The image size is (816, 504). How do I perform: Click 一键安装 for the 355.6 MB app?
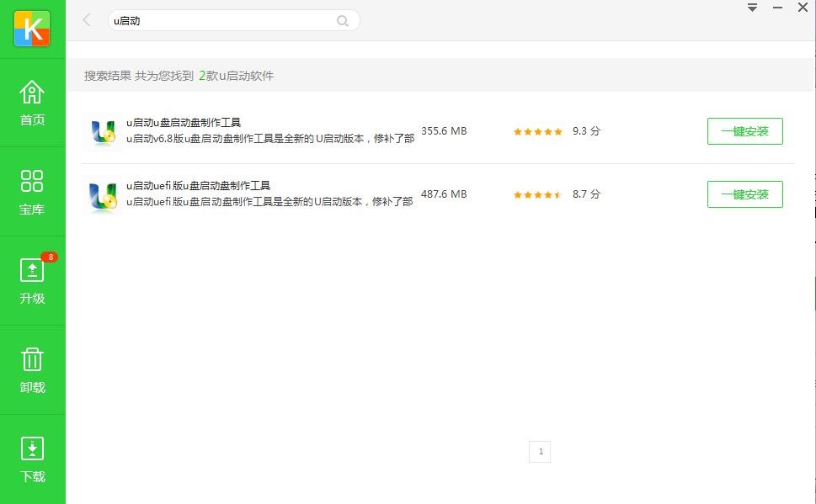click(744, 131)
